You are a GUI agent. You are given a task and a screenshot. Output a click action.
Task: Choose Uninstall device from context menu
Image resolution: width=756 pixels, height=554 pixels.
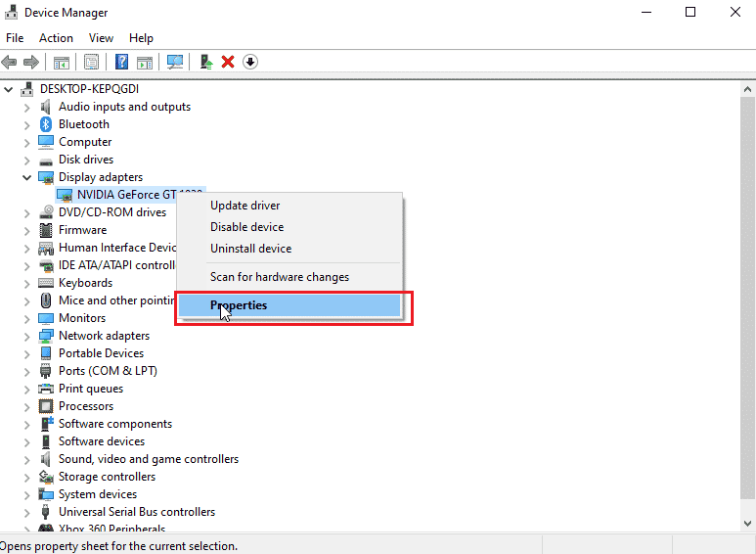[x=289, y=249]
